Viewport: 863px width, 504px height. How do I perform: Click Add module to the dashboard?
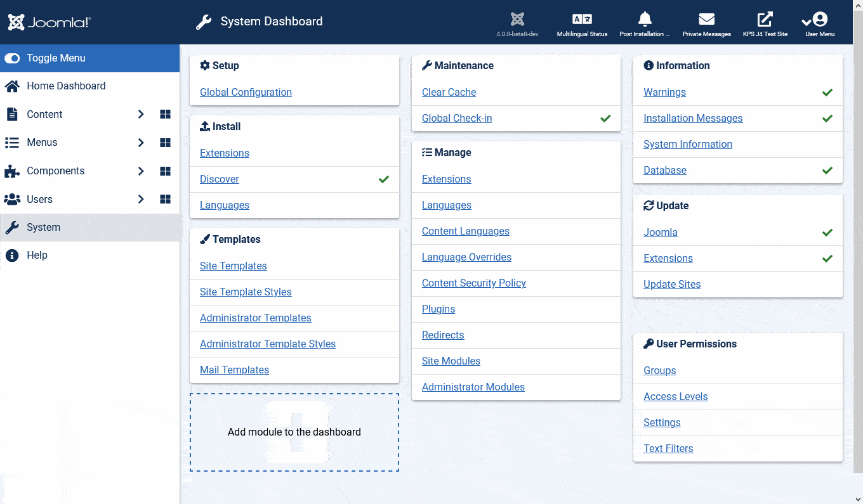[x=294, y=432]
